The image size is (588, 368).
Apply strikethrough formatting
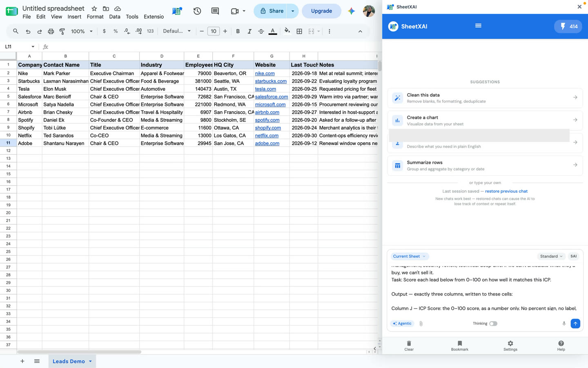click(261, 31)
